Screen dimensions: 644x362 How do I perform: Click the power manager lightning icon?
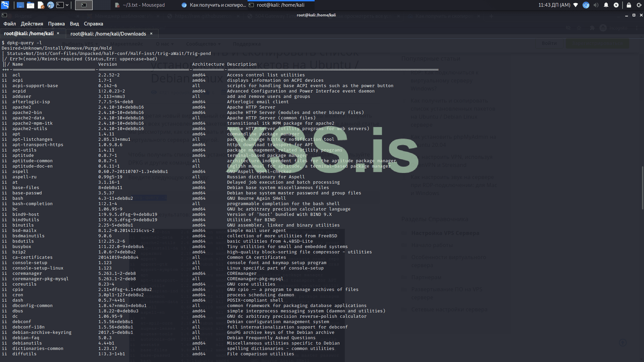coord(616,5)
